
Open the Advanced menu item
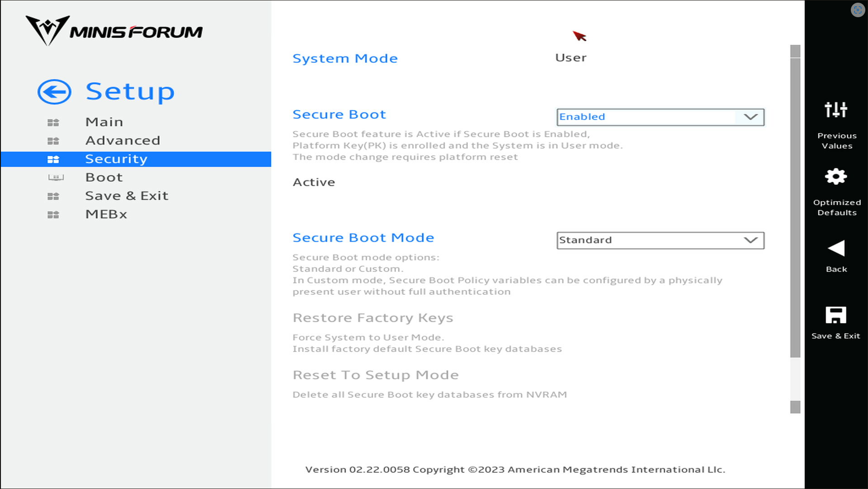[x=122, y=141]
